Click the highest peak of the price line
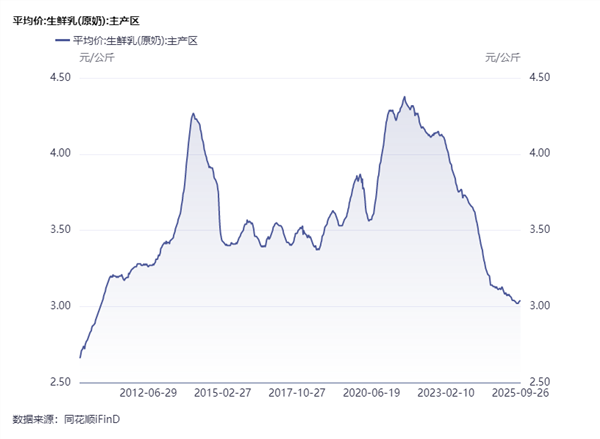Viewport: 600px width, 439px height. (x=404, y=97)
